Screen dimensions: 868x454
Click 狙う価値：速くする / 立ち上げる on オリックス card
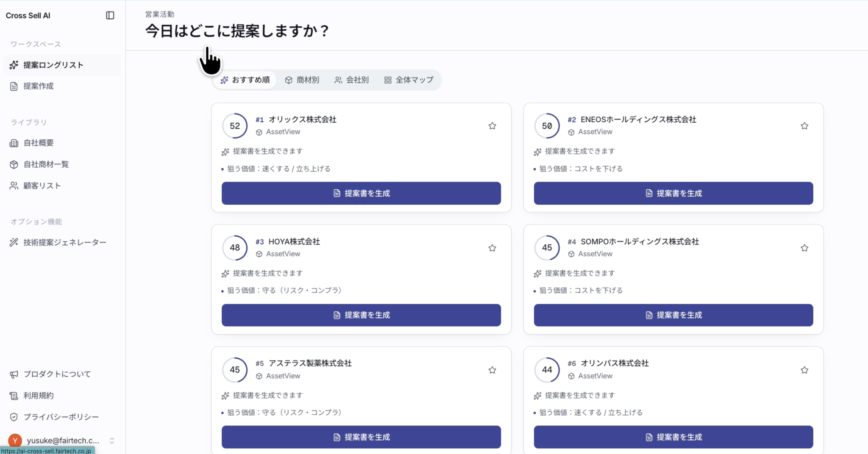coord(279,169)
